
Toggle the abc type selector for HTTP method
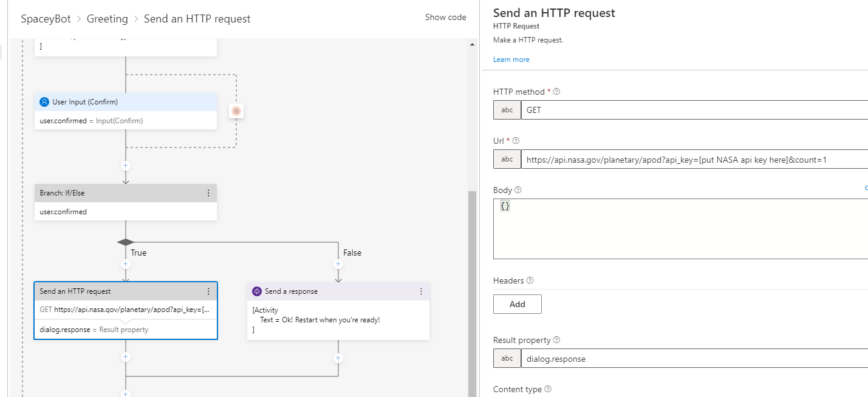click(507, 110)
